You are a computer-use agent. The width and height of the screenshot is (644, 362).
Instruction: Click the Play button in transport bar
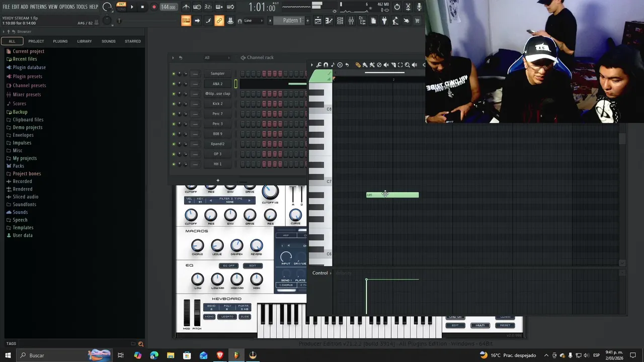tap(132, 7)
